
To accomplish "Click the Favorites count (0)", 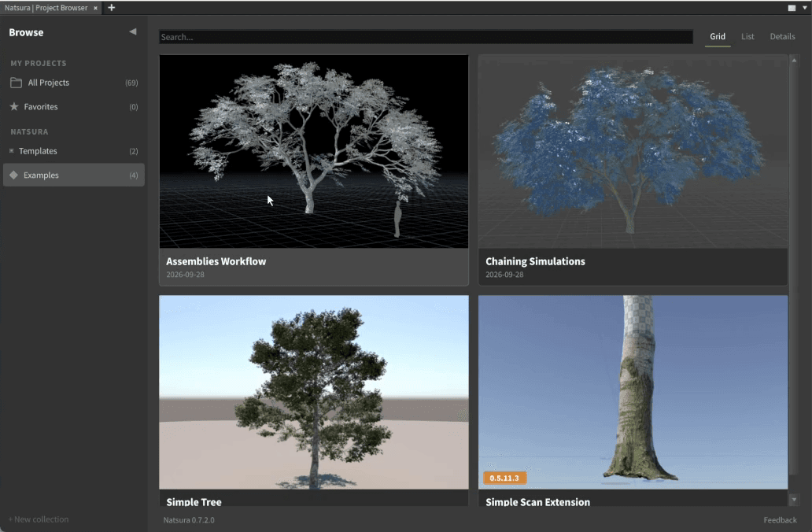I will [134, 107].
